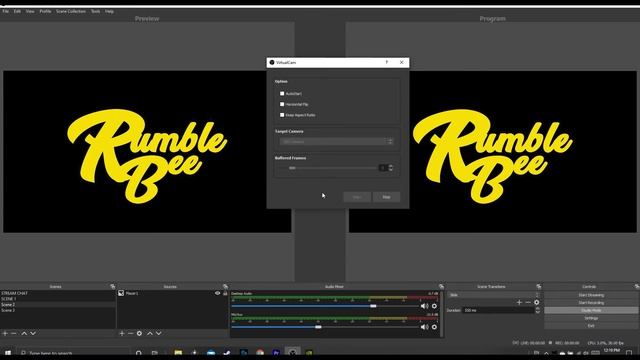This screenshot has height=360, width=640.
Task: Open transition properties gear icon
Action: coord(537,302)
